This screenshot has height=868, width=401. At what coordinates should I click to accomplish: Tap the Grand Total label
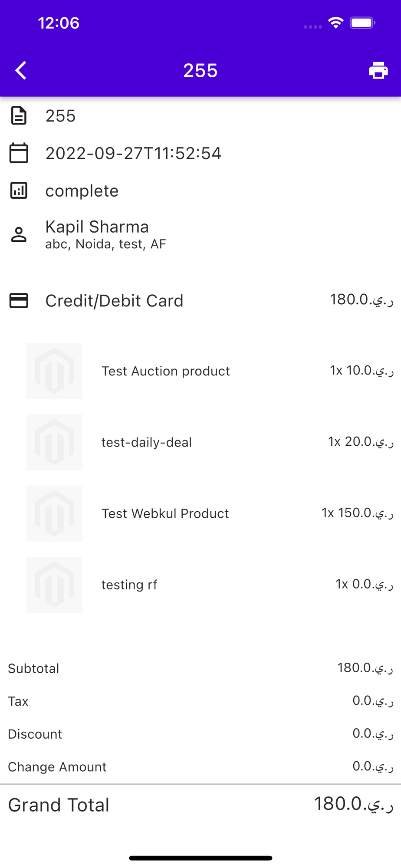[59, 805]
